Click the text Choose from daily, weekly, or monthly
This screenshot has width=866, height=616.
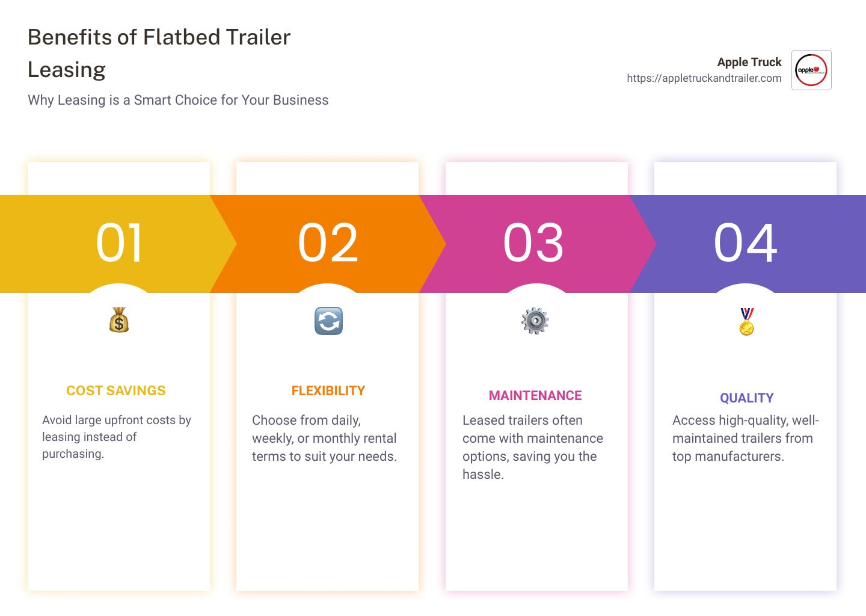[x=324, y=438]
